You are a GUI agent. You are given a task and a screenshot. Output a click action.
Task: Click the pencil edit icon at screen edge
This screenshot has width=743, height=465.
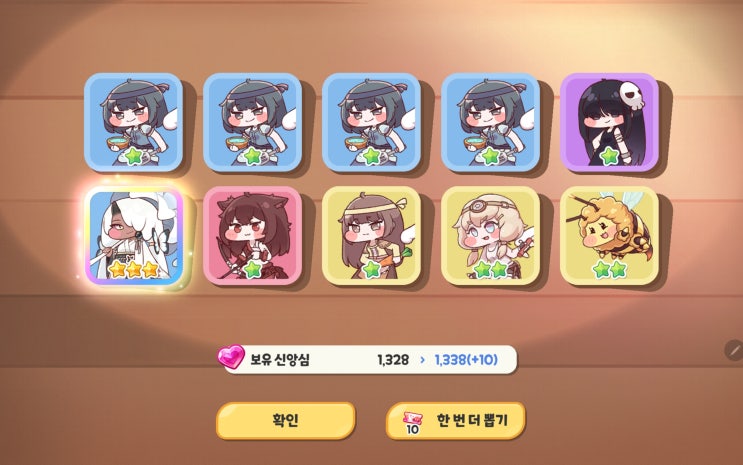[x=734, y=350]
